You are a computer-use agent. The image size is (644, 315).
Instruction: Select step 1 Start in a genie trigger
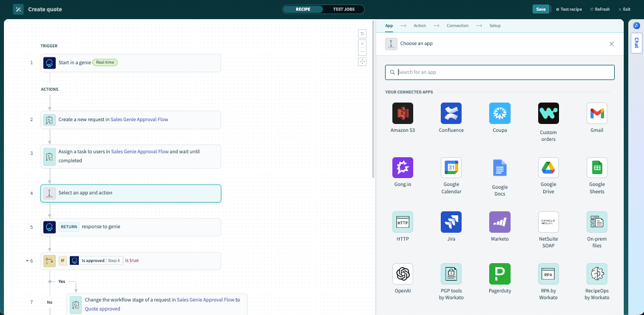pyautogui.click(x=131, y=63)
